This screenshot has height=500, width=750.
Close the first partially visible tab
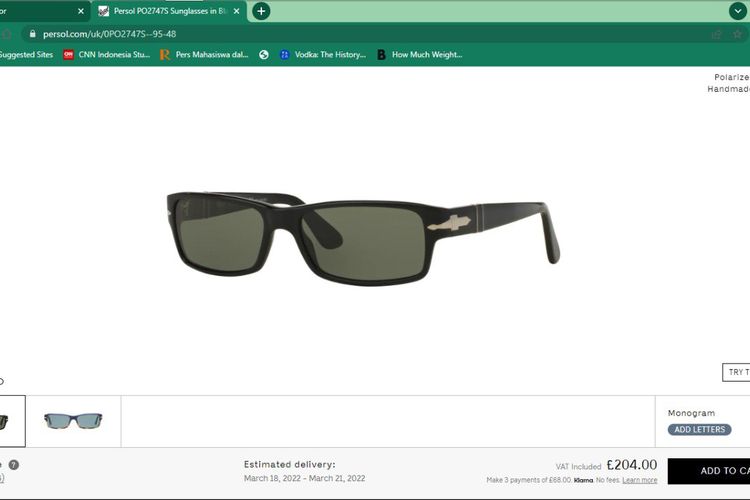click(x=81, y=11)
